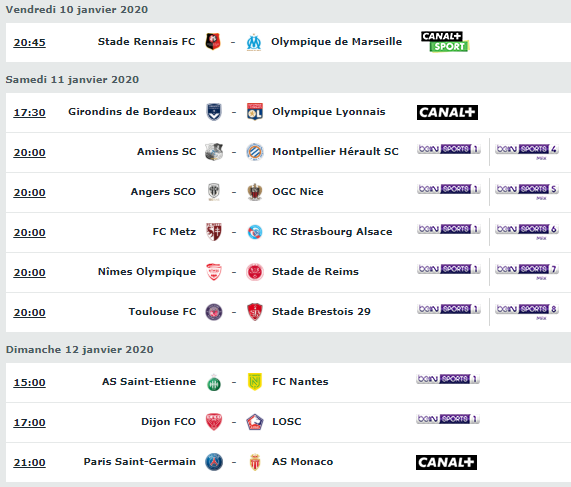This screenshot has width=571, height=487.
Task: Click the RC Strasbourg Alsace team name
Action: [332, 232]
